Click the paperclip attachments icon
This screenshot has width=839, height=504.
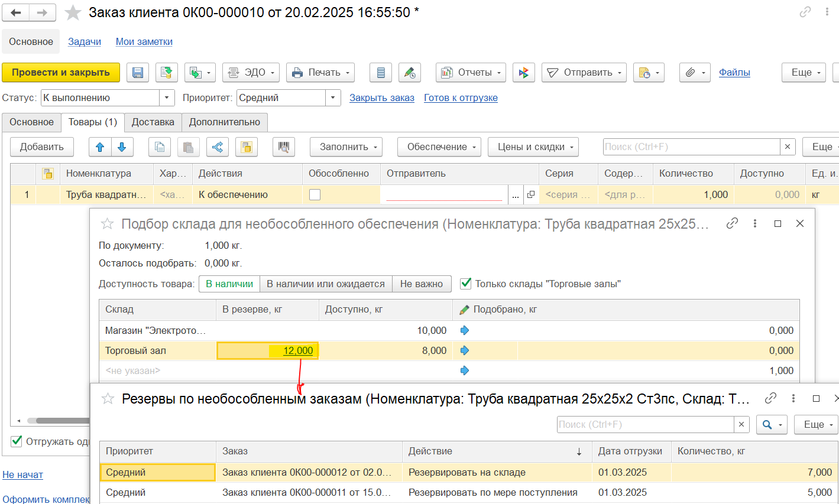[x=690, y=73]
